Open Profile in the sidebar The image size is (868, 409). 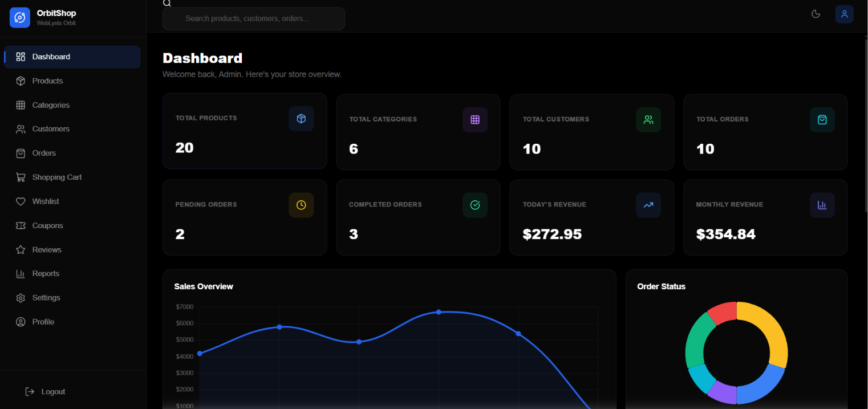click(x=72, y=322)
